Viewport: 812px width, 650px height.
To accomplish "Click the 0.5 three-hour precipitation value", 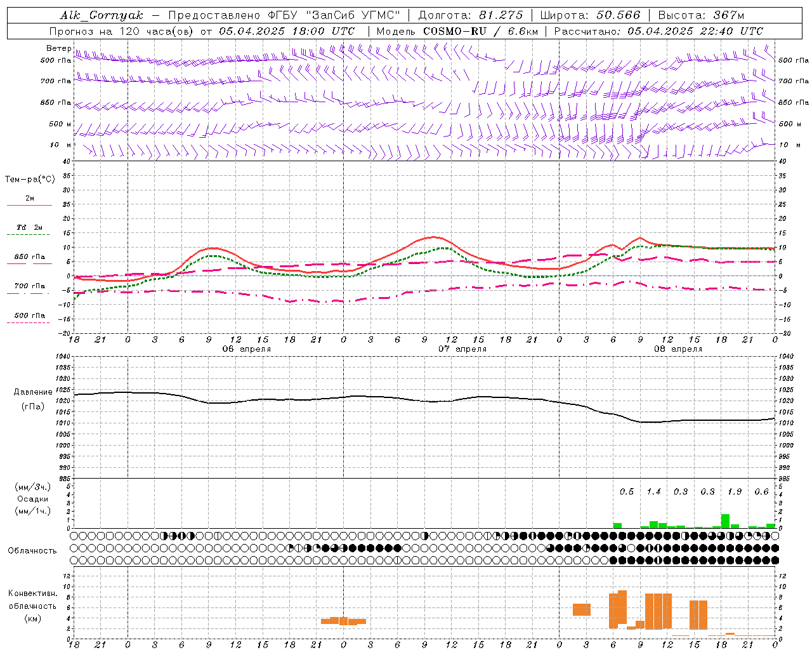I will tap(627, 492).
